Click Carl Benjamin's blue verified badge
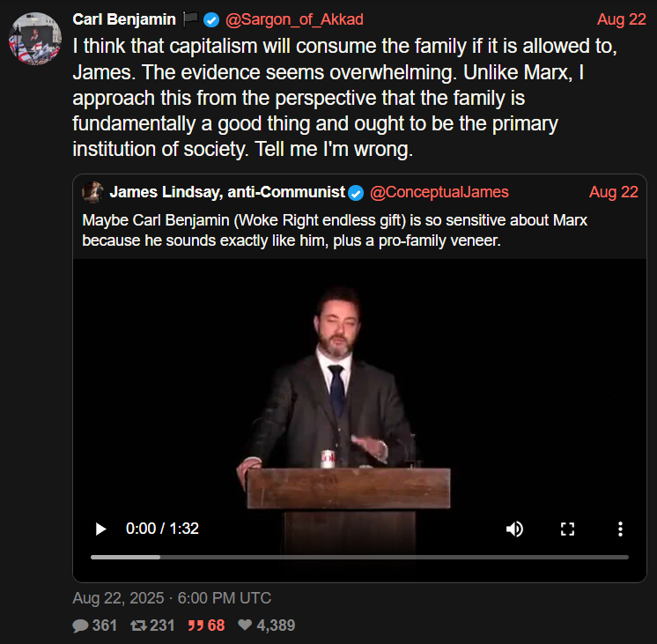Image resolution: width=657 pixels, height=644 pixels. (211, 19)
